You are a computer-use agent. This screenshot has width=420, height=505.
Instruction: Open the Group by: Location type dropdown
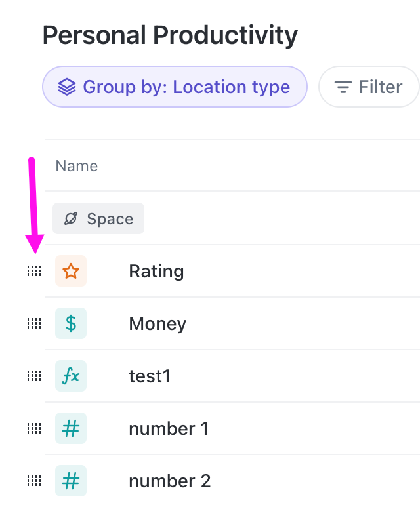tap(175, 87)
